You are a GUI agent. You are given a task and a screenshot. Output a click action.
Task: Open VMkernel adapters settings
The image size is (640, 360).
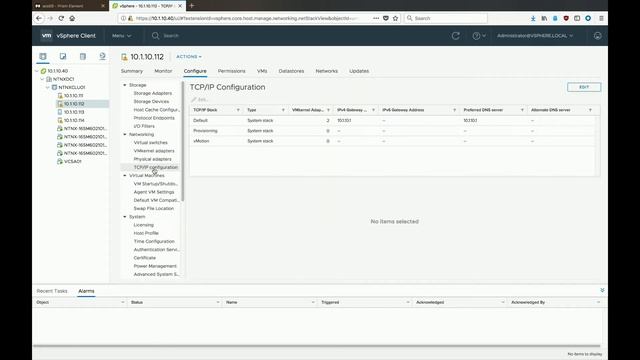point(154,151)
